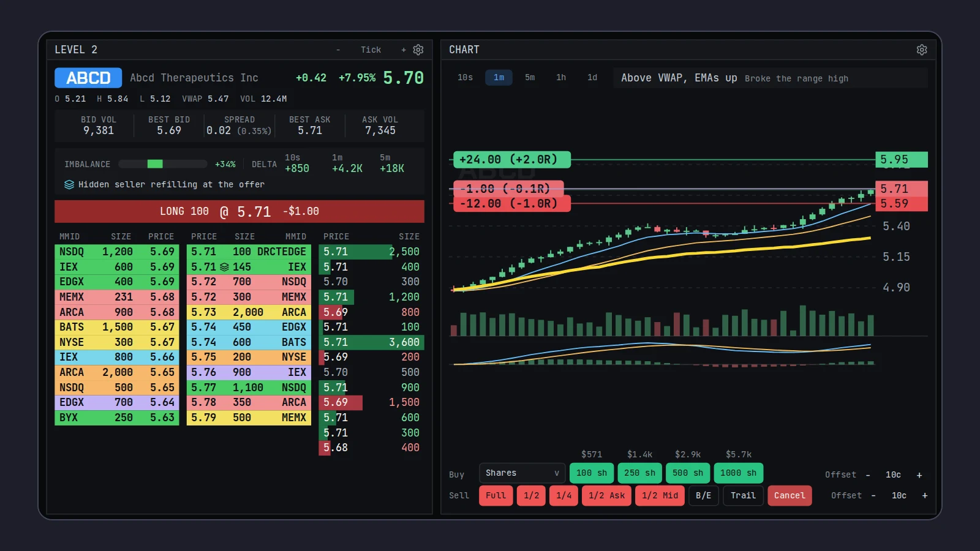Cancel open orders

click(x=790, y=495)
